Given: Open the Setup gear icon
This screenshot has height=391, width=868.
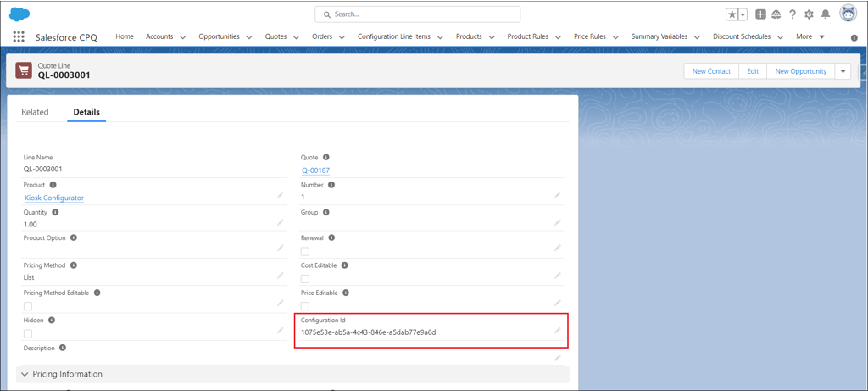Looking at the screenshot, I should [809, 15].
